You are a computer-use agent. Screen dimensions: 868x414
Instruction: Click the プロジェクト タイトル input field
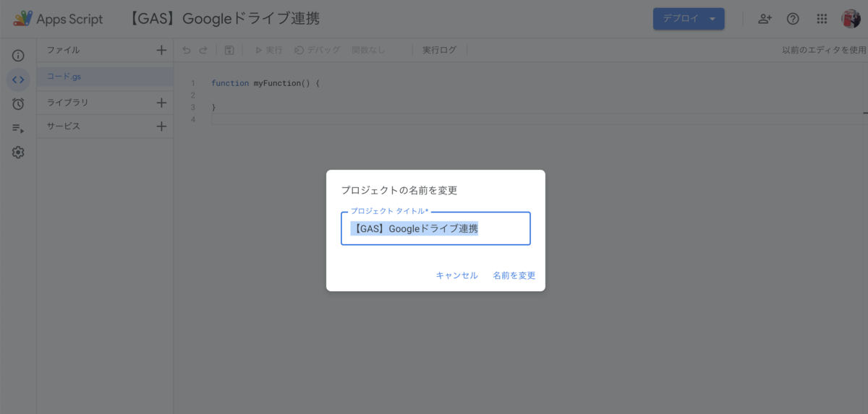(435, 228)
